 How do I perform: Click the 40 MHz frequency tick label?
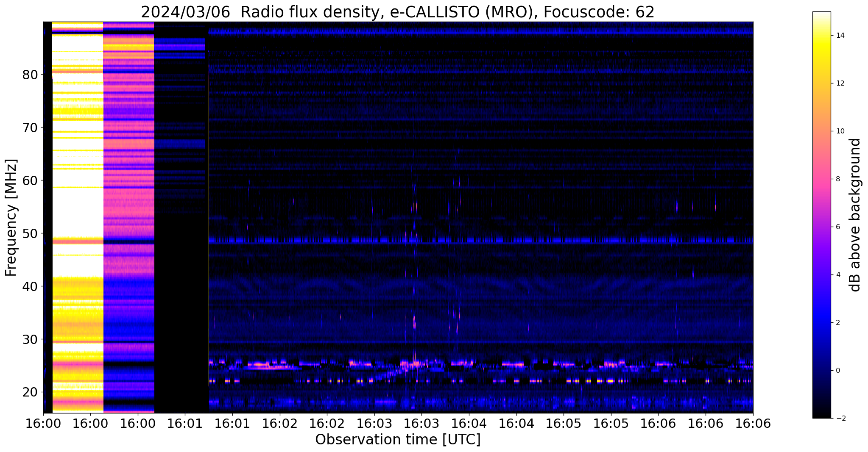pyautogui.click(x=30, y=287)
